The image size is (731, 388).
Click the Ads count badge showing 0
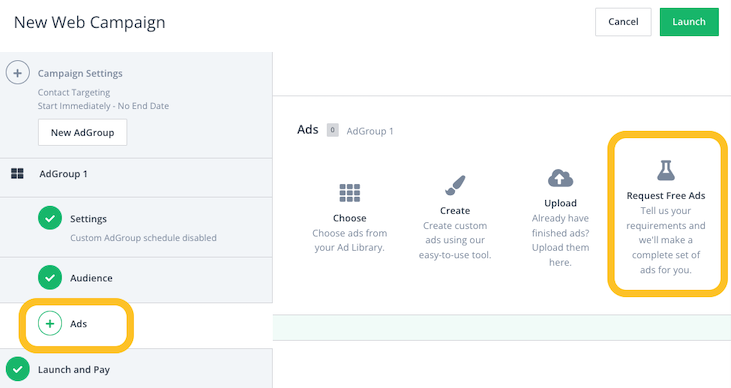click(332, 130)
